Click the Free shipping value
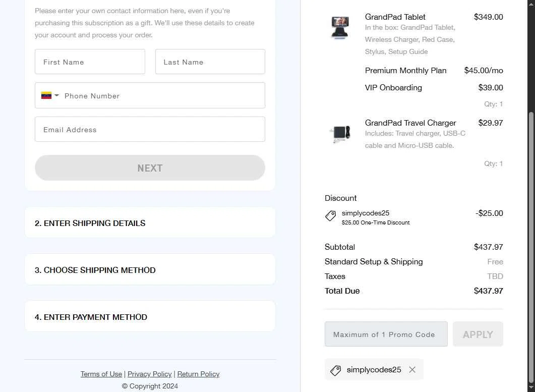 (x=495, y=261)
